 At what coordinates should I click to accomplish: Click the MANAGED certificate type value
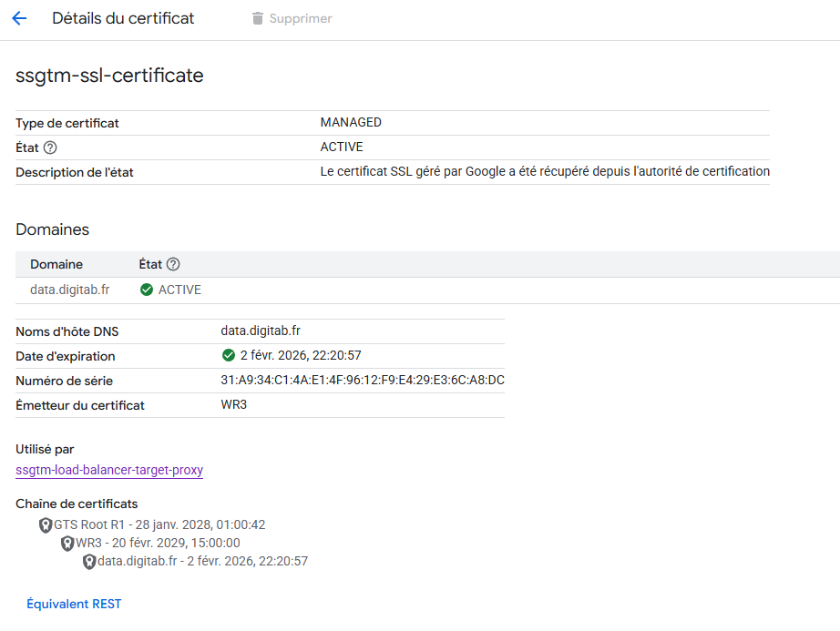tap(351, 123)
